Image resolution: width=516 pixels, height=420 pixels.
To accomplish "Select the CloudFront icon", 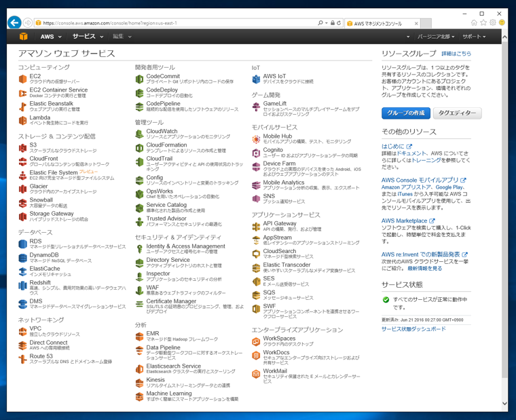I will tap(22, 161).
